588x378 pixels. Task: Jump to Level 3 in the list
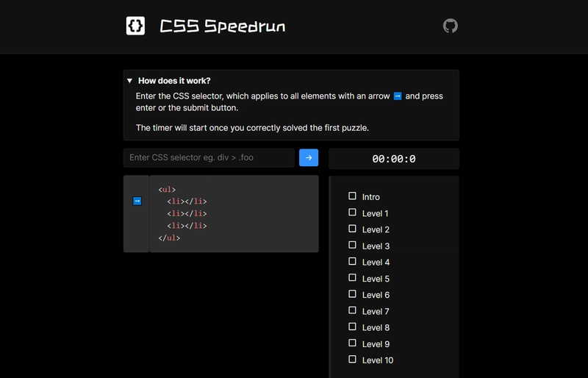tap(376, 246)
